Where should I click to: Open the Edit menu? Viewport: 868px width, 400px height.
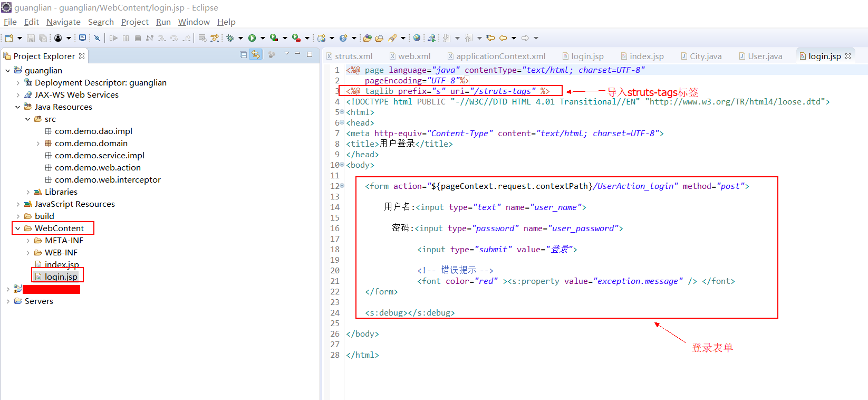[32, 22]
